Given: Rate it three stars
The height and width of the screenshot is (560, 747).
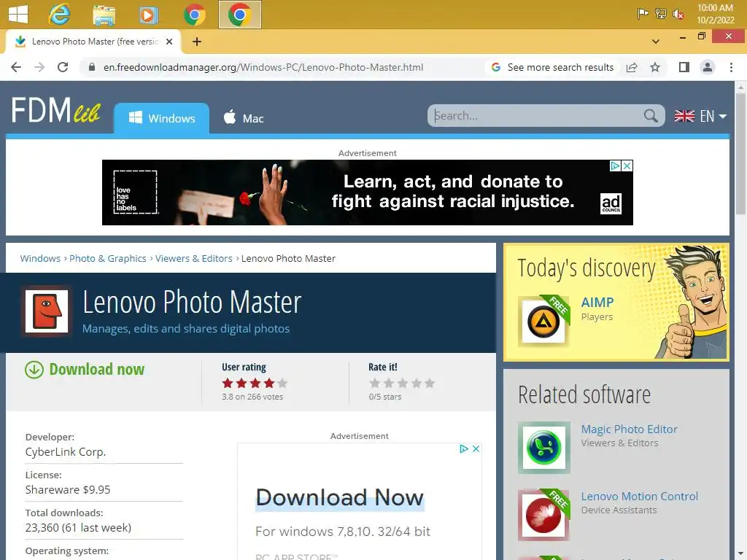Looking at the screenshot, I should (403, 384).
